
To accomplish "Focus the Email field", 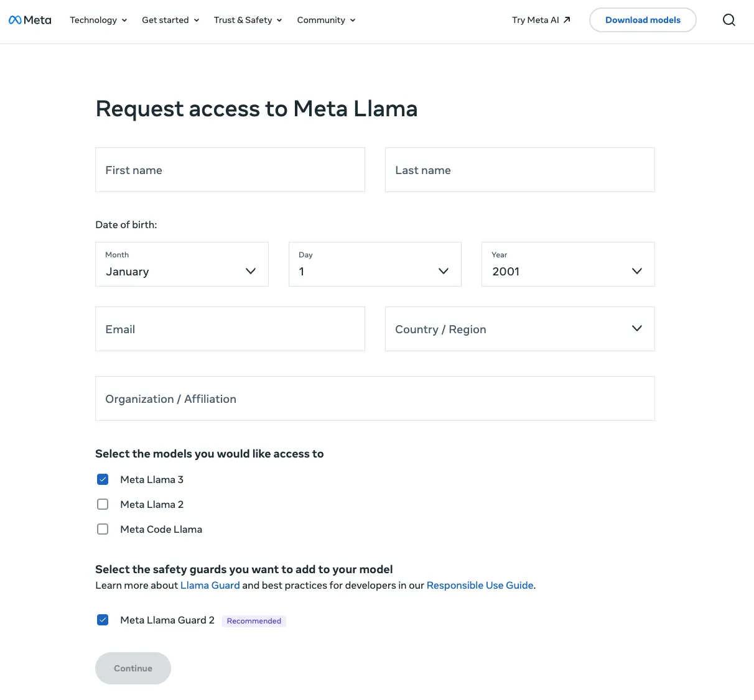I will [x=230, y=329].
